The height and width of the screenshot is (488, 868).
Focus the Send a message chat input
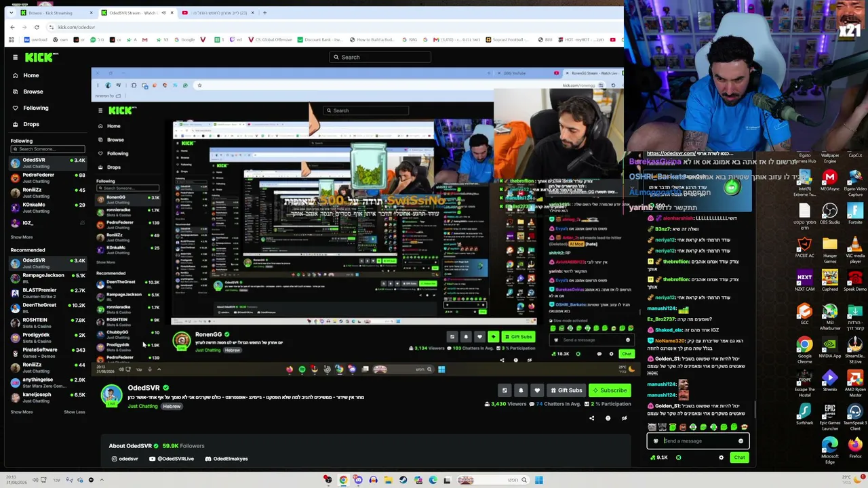[x=697, y=441]
